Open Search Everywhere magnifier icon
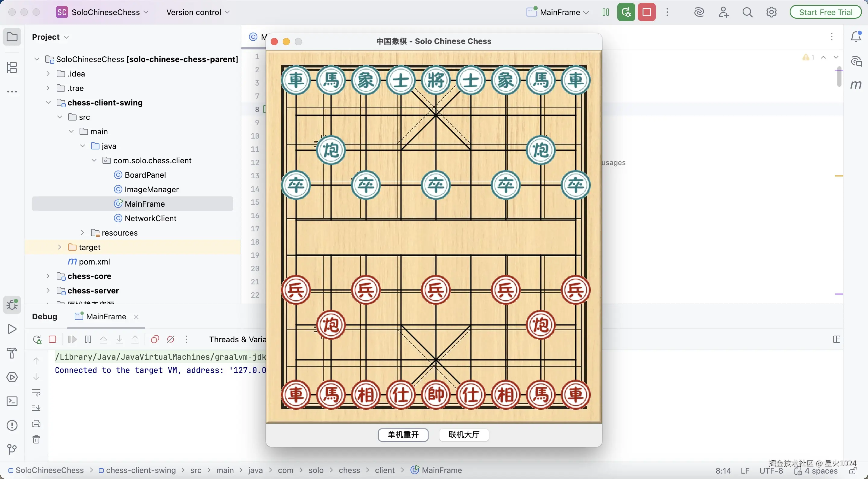Viewport: 868px width, 479px height. pyautogui.click(x=747, y=12)
